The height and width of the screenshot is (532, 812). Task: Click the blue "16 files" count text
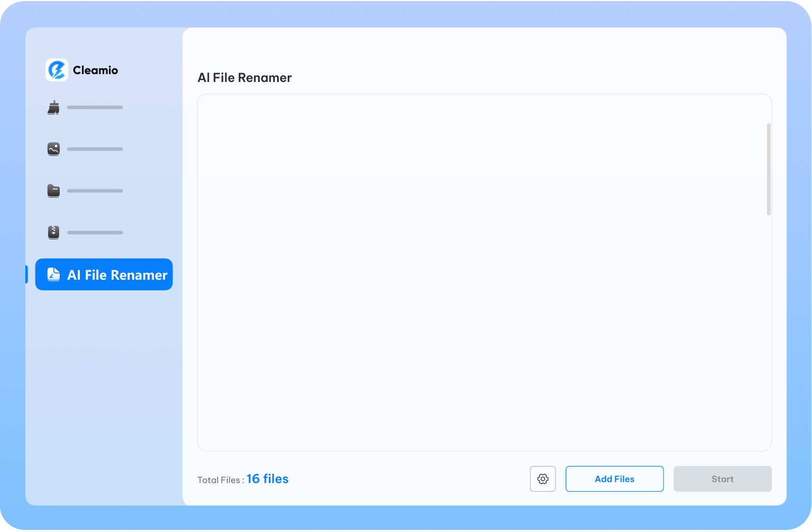(267, 479)
